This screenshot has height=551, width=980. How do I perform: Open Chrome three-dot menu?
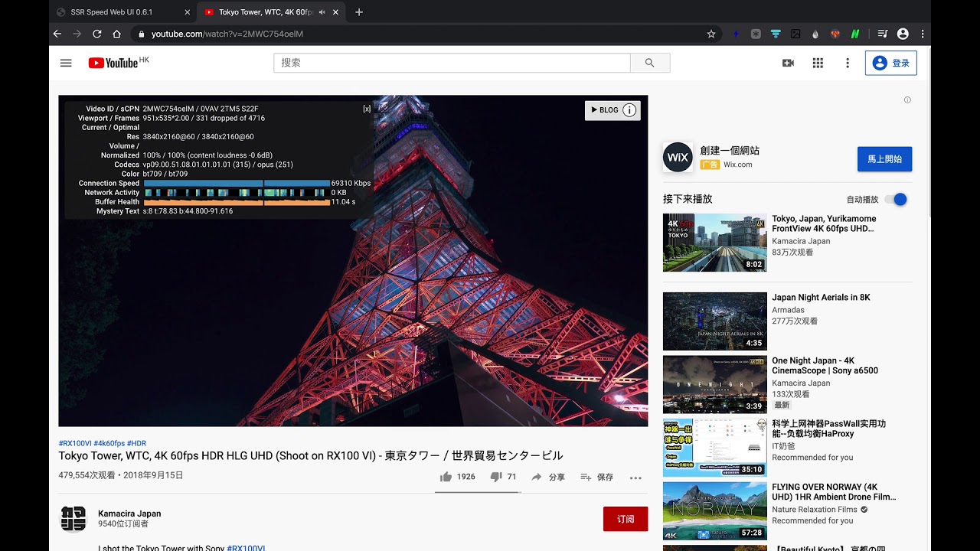(923, 34)
